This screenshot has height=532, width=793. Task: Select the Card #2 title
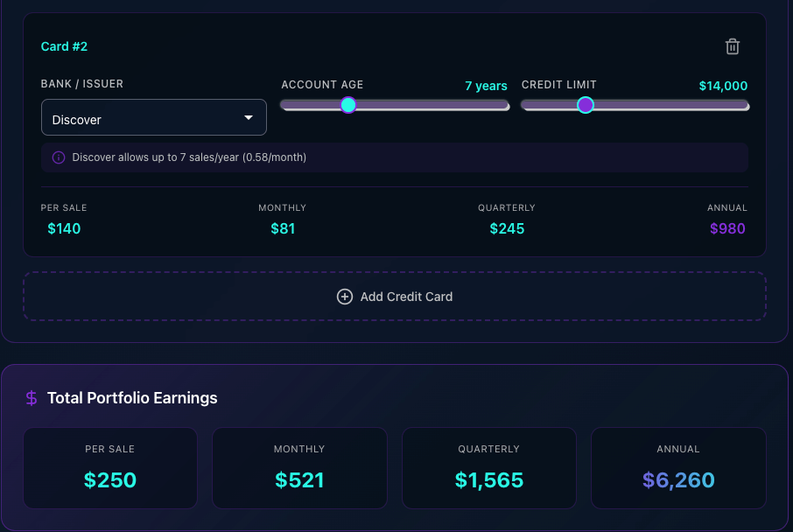[64, 46]
